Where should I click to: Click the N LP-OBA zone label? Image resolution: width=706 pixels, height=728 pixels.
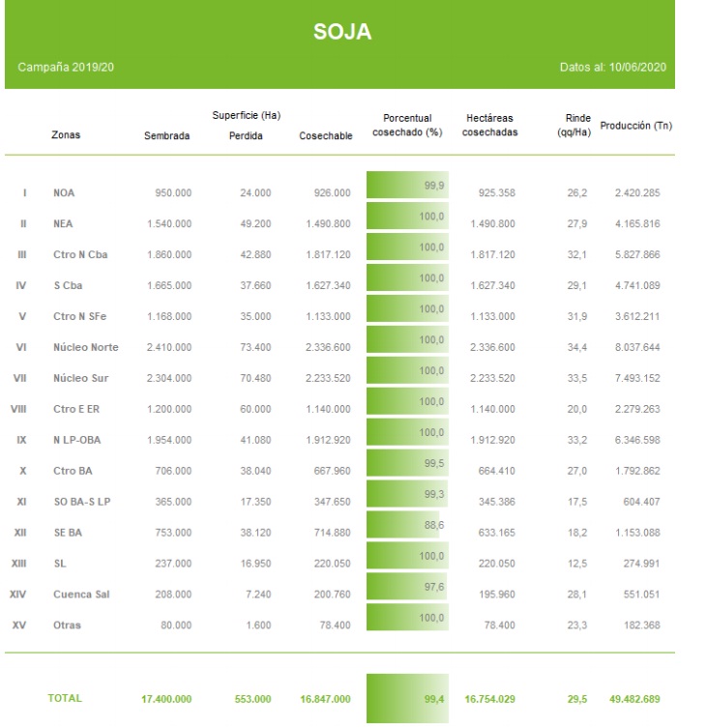(x=76, y=440)
